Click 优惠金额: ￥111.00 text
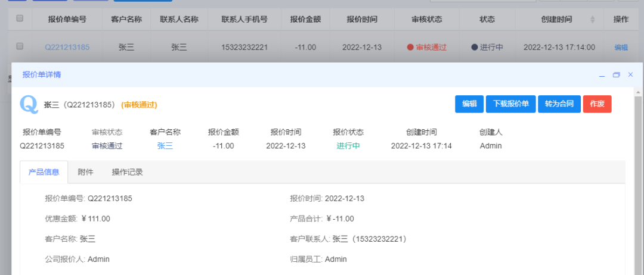Screen dimensions: 644x275 [78, 219]
